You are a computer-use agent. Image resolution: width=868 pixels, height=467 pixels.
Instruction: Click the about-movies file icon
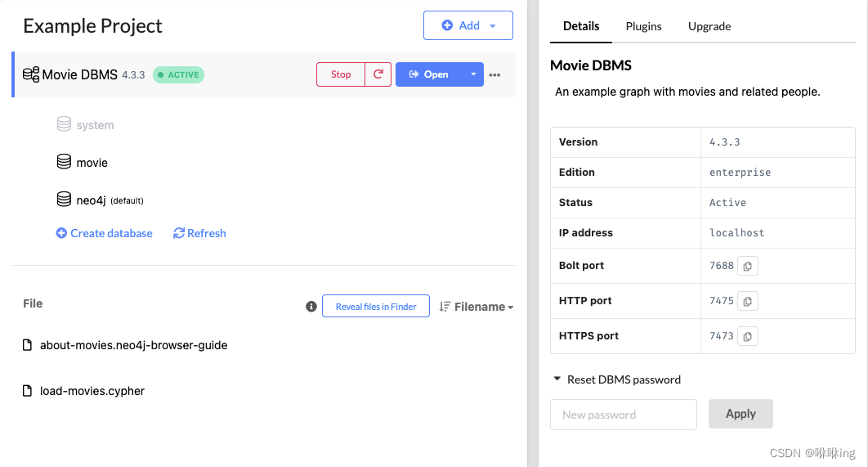[27, 345]
